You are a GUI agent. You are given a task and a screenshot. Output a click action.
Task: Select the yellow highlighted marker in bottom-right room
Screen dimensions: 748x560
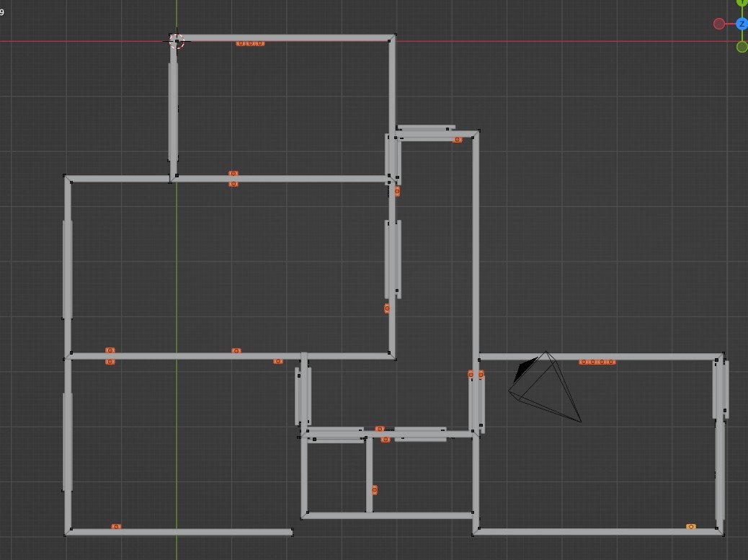(x=691, y=527)
